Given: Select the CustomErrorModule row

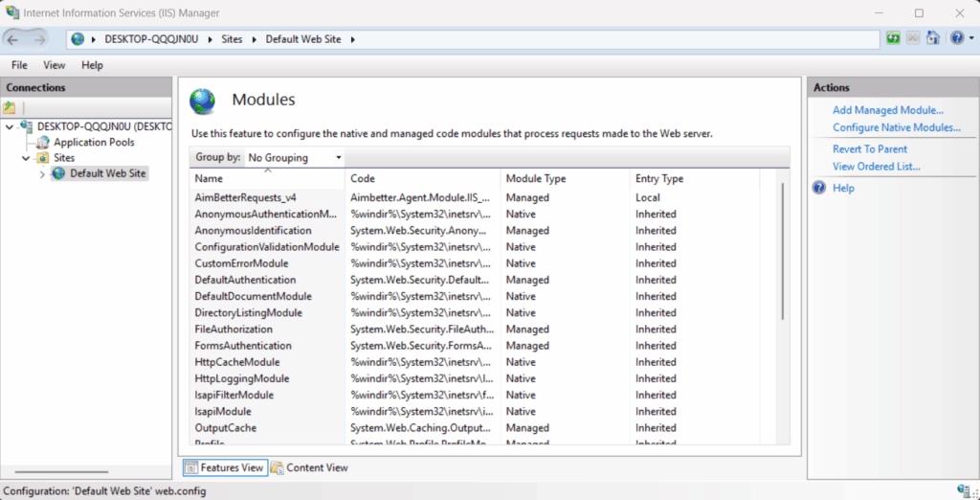Looking at the screenshot, I should coord(474,263).
